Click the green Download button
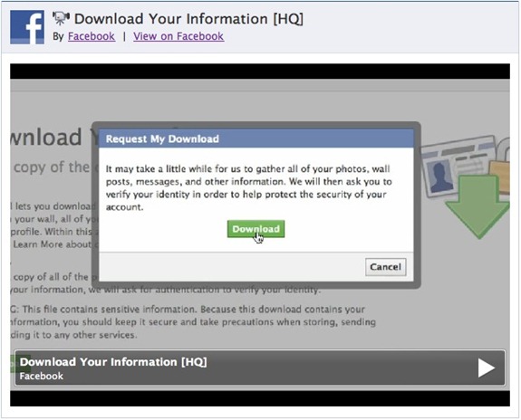Image resolution: width=521 pixels, height=420 pixels. pos(256,229)
